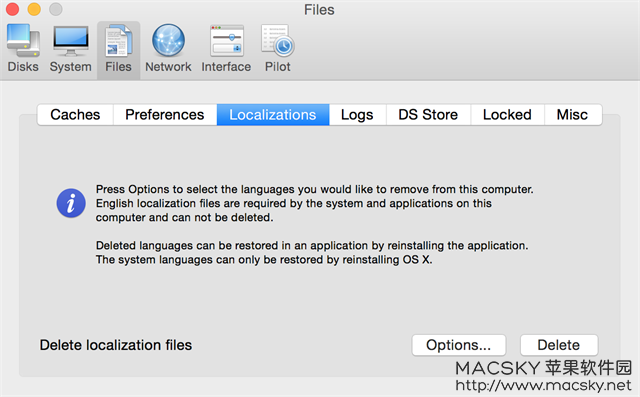Open the Disks toolbar section

[23, 48]
